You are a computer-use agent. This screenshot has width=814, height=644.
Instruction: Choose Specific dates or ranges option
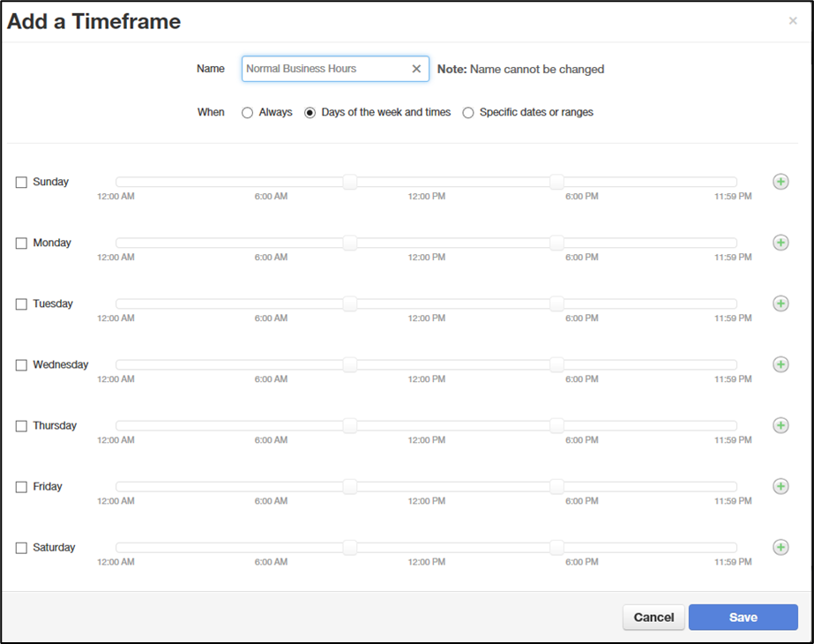468,113
